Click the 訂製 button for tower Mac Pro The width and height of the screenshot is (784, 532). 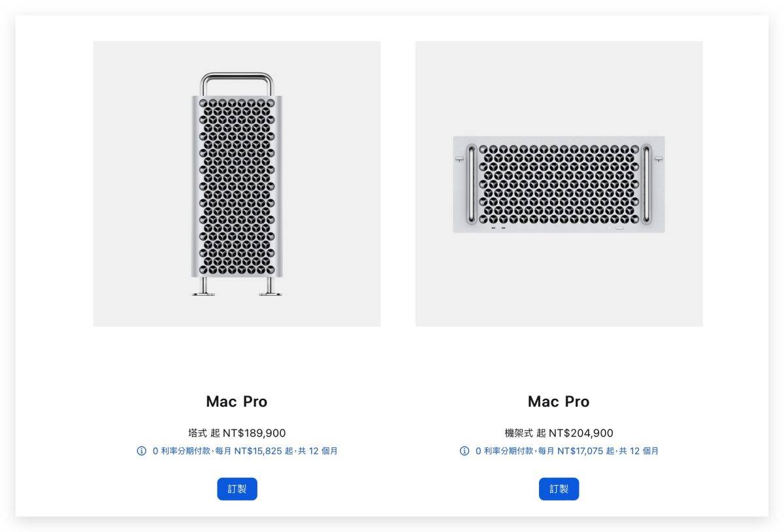tap(237, 489)
